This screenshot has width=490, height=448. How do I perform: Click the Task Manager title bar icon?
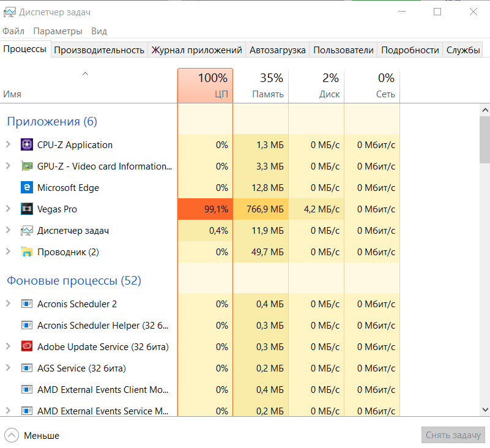coord(9,12)
